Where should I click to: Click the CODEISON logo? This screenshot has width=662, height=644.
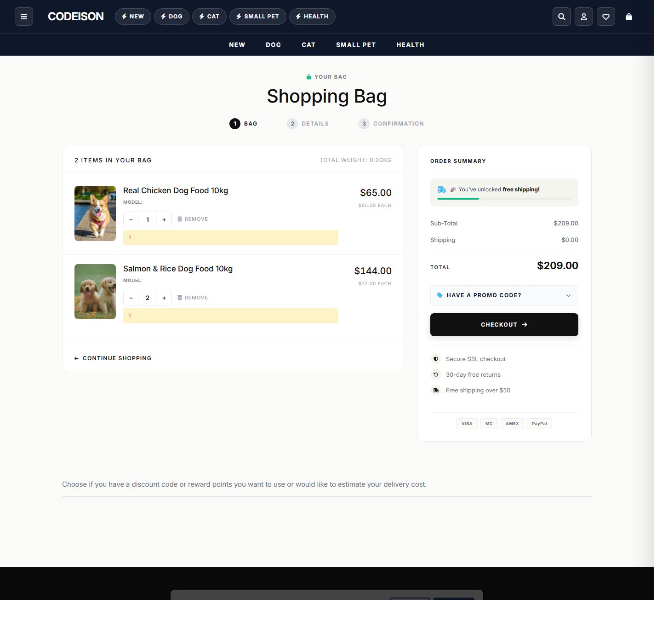click(76, 17)
